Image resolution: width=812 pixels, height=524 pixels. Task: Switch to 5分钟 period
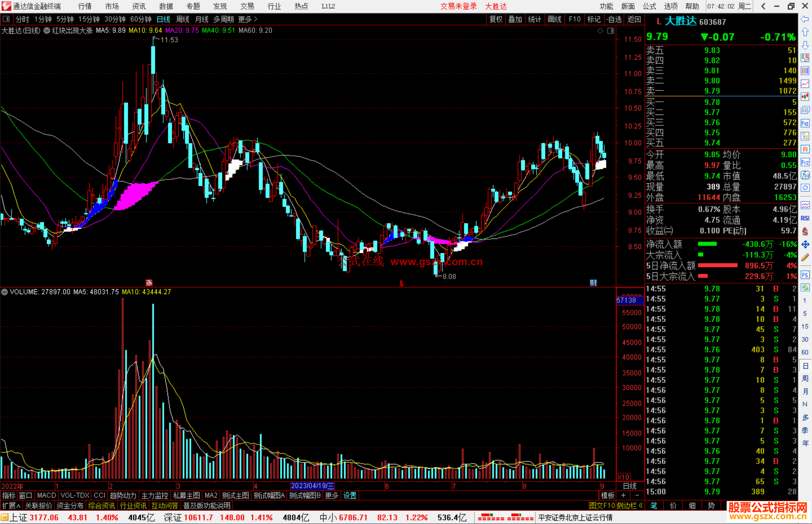click(x=65, y=19)
